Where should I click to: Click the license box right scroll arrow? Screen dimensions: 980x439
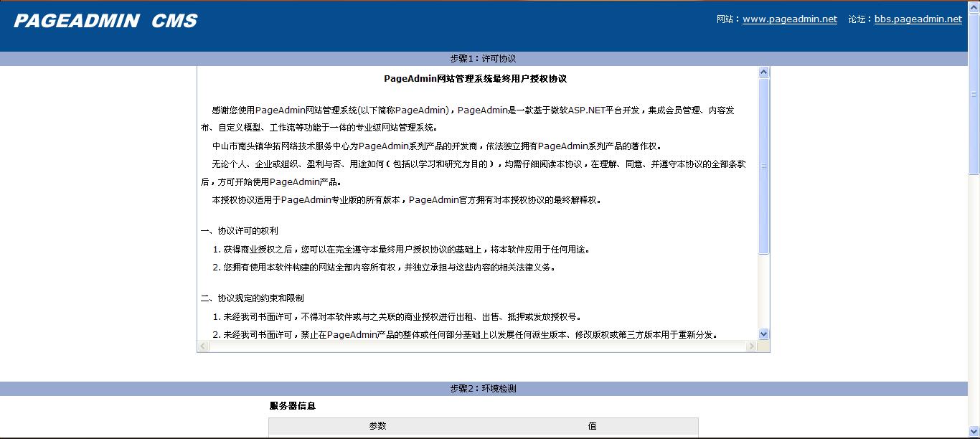[751, 346]
